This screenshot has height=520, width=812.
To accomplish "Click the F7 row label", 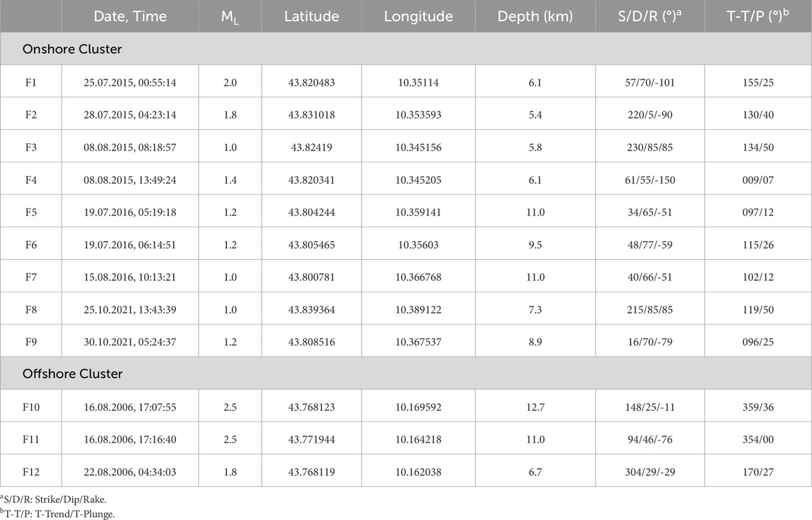I will (x=31, y=277).
